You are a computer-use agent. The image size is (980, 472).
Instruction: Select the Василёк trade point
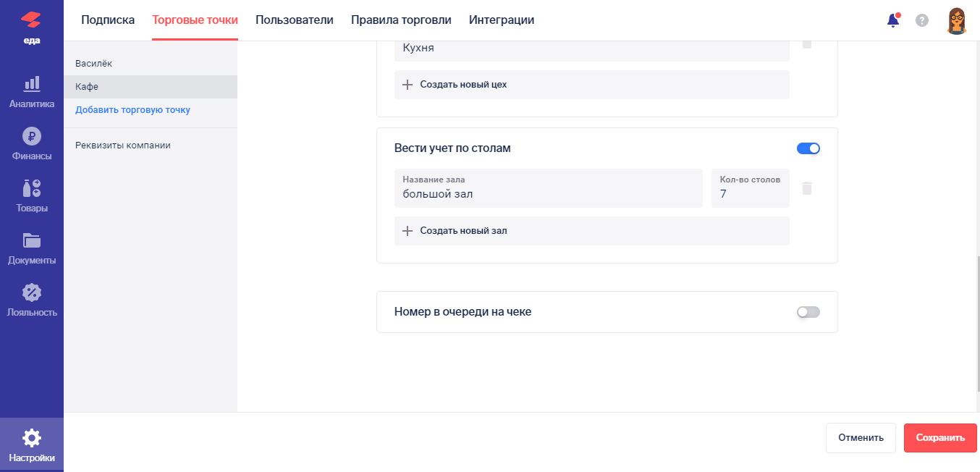coord(151,64)
